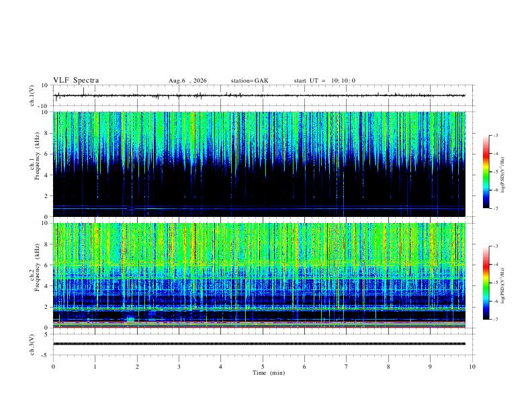
Task: Click the VLF Spectra title text
Action: pos(76,81)
